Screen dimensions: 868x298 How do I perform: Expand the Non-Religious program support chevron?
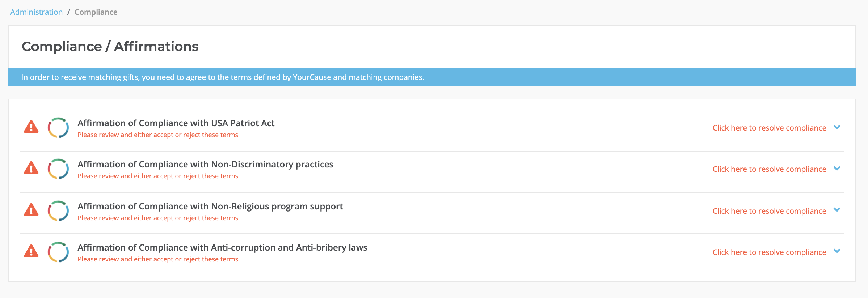(x=837, y=210)
